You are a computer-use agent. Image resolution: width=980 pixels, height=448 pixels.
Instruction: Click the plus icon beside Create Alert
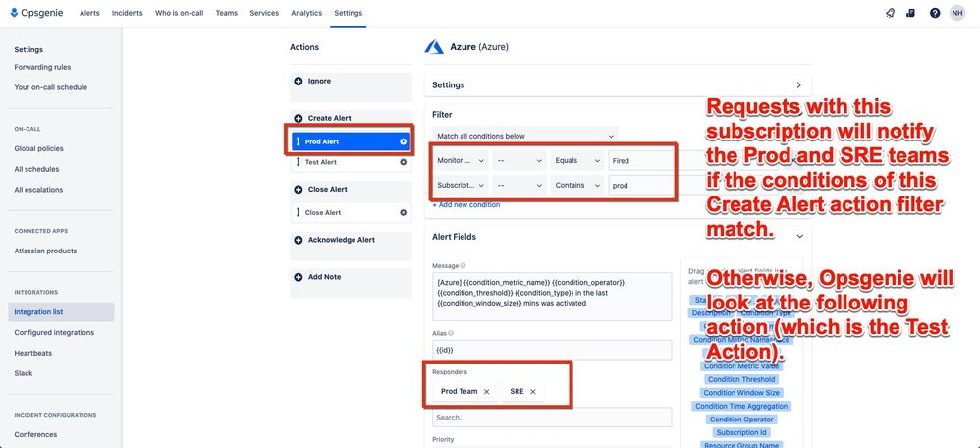[x=299, y=118]
